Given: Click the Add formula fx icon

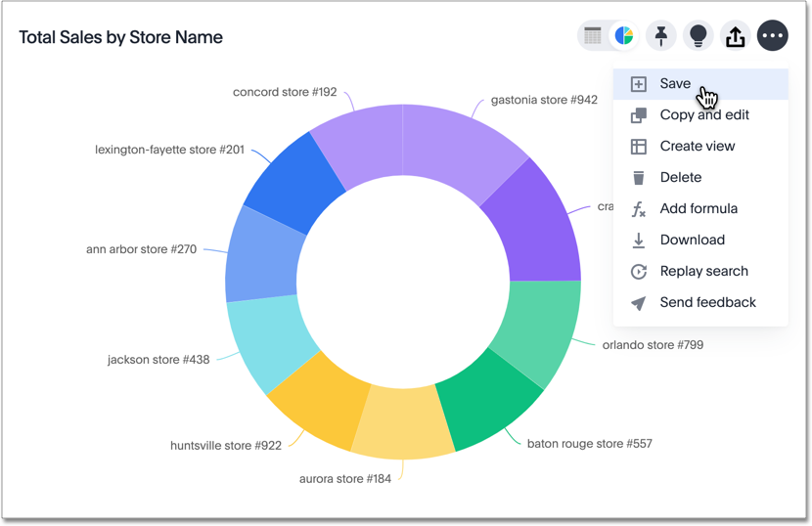Looking at the screenshot, I should coord(639,209).
